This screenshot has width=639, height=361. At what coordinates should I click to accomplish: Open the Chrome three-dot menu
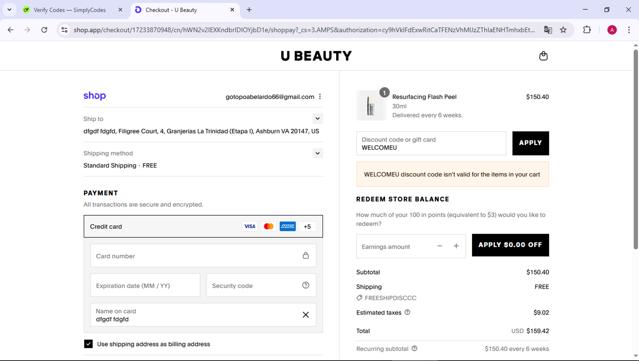(x=629, y=30)
